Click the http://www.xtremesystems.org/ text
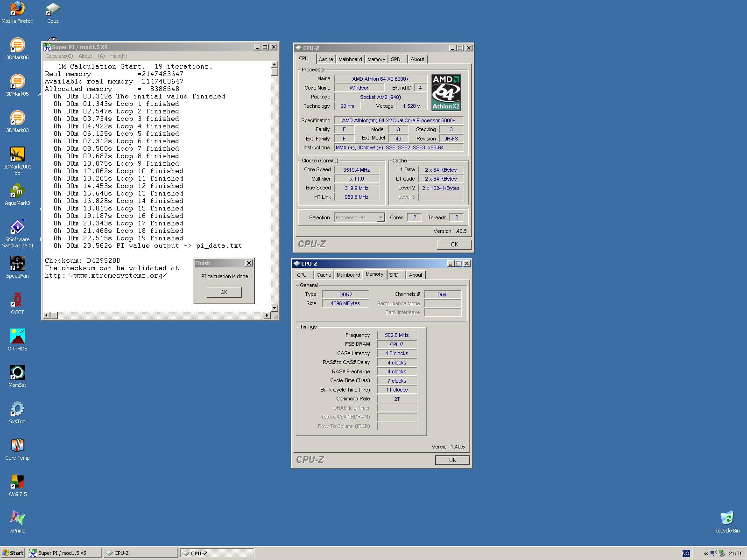Viewport: 747px width, 560px height. pos(106,275)
